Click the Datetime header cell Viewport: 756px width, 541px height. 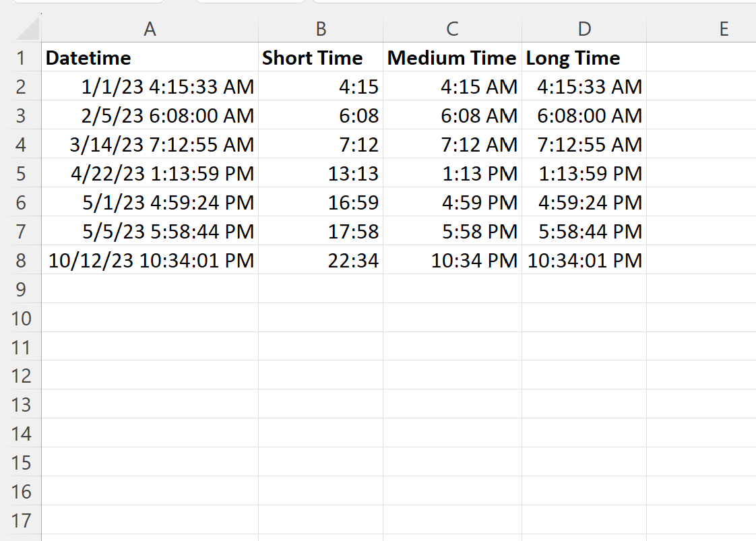click(x=150, y=58)
